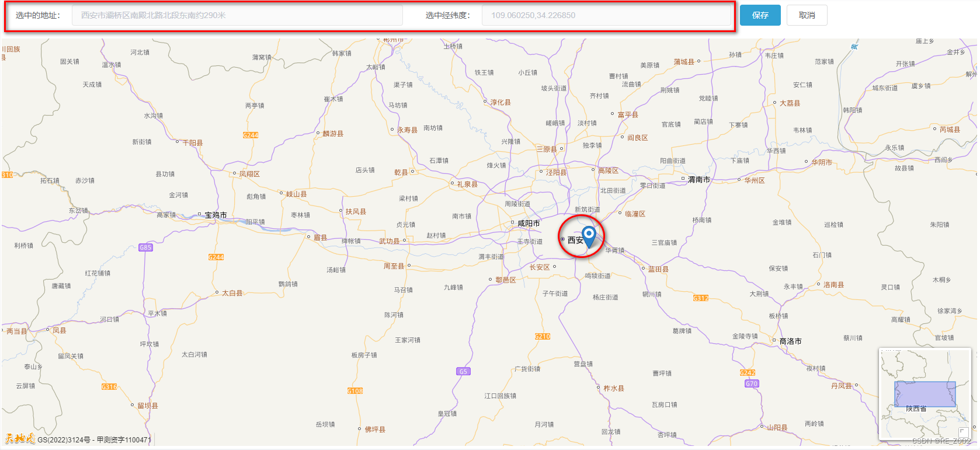Viewport: 980px width, 450px height.
Task: Click the 淳化县 label
Action: point(501,103)
